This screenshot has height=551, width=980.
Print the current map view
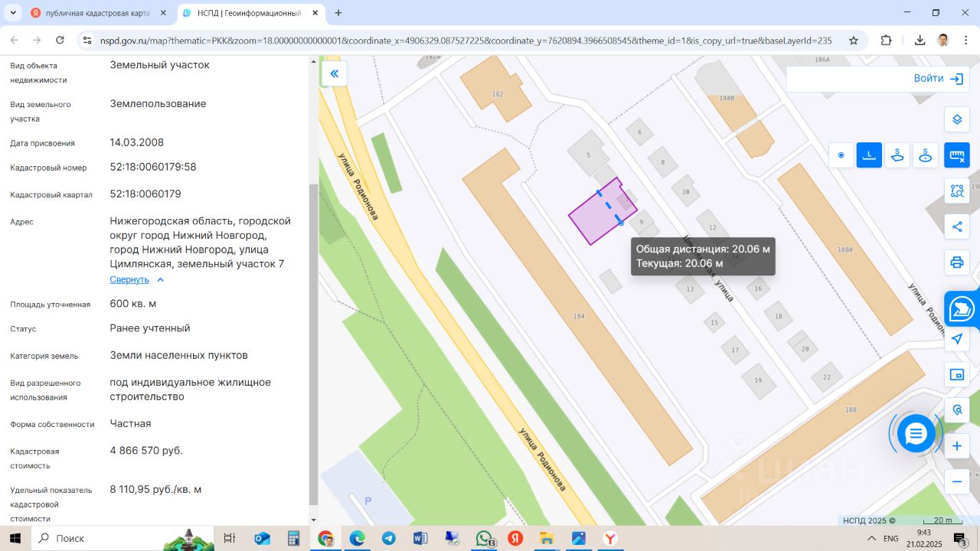point(956,262)
